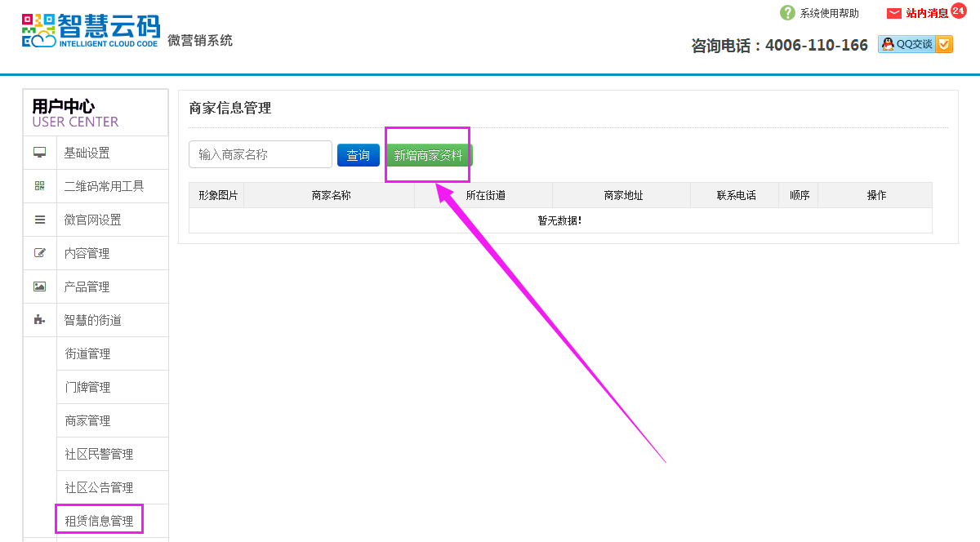Click the green 新增商家资料 button

pyautogui.click(x=429, y=155)
